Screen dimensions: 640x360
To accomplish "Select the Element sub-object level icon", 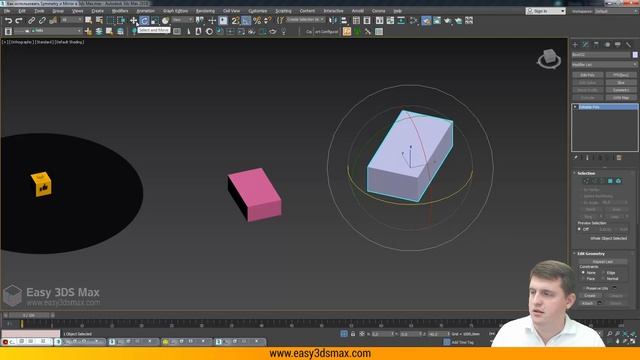I will [x=618, y=181].
